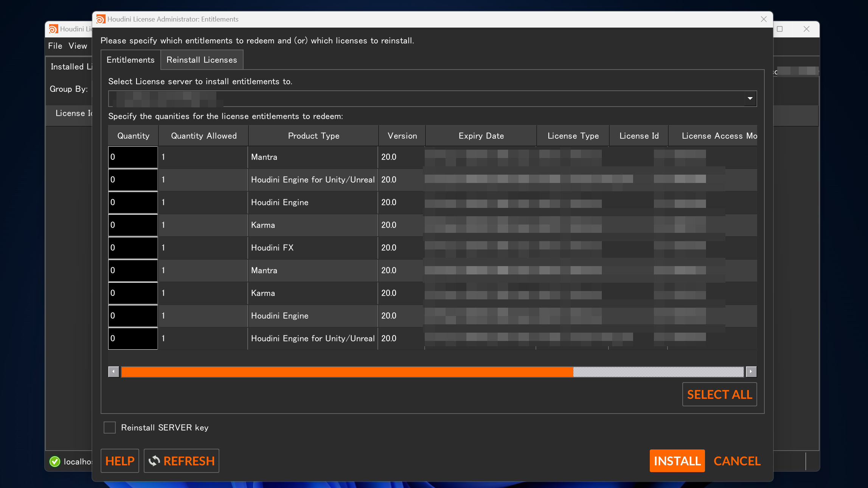Click the quantity field in the first Mantra row
Viewport: 868px width, 488px height.
coord(133,157)
